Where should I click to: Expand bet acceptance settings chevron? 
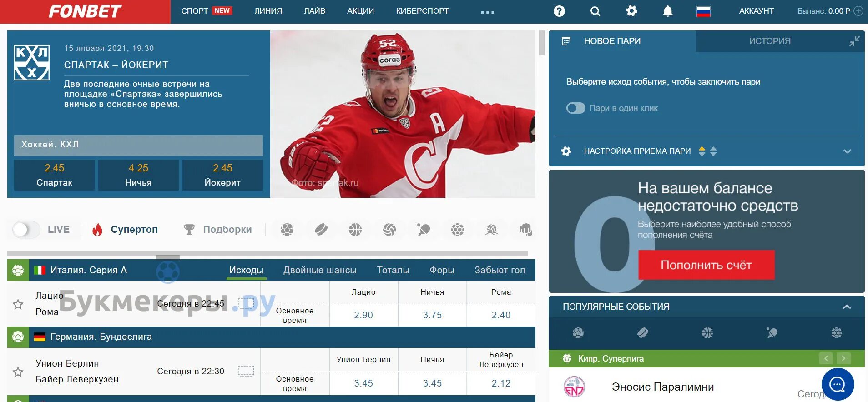tap(847, 151)
